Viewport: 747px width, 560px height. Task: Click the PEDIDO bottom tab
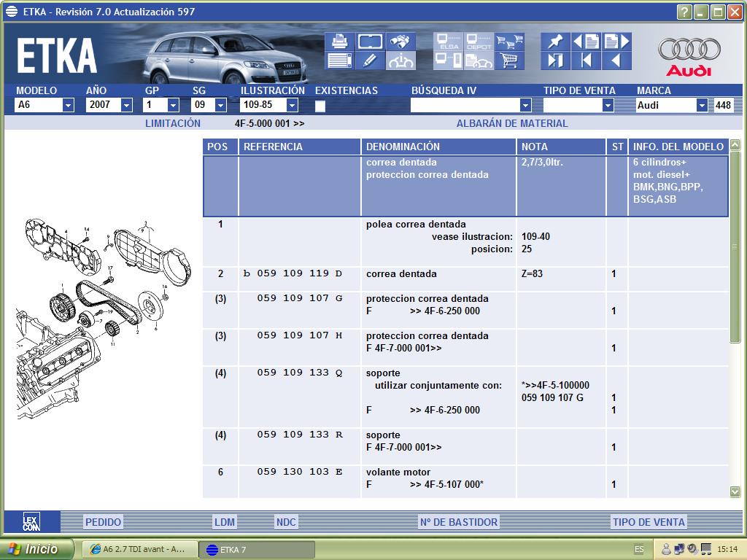tap(104, 522)
